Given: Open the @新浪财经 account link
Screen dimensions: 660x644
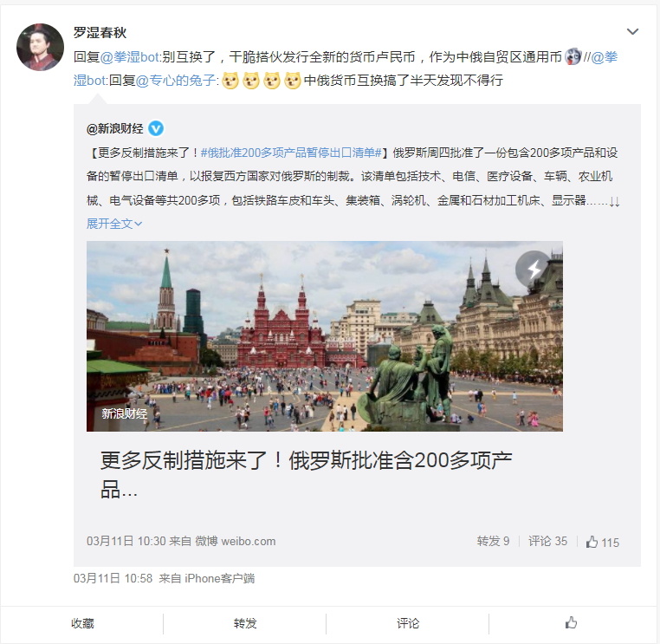Looking at the screenshot, I should click(x=115, y=128).
